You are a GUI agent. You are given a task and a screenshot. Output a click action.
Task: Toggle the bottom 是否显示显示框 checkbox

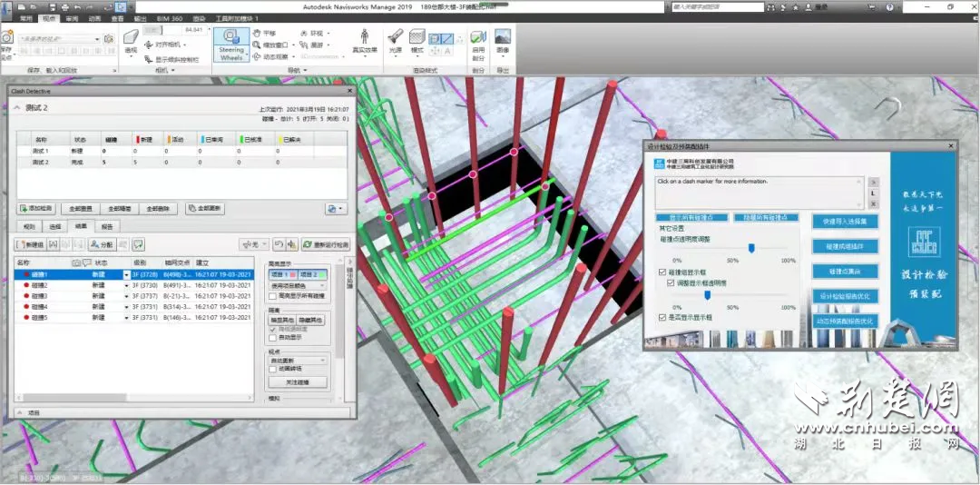662,318
